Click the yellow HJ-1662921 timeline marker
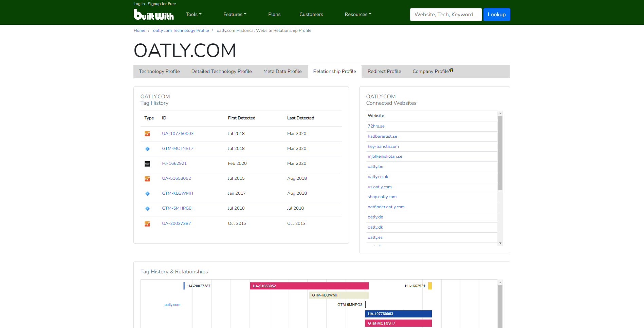Viewport: 644px width, 328px height. click(430, 286)
